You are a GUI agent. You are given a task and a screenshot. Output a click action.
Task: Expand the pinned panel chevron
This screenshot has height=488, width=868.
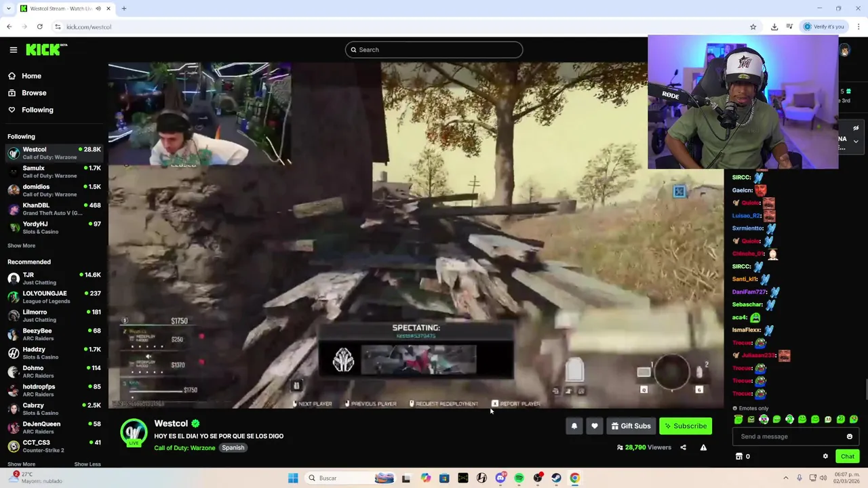[x=856, y=142]
